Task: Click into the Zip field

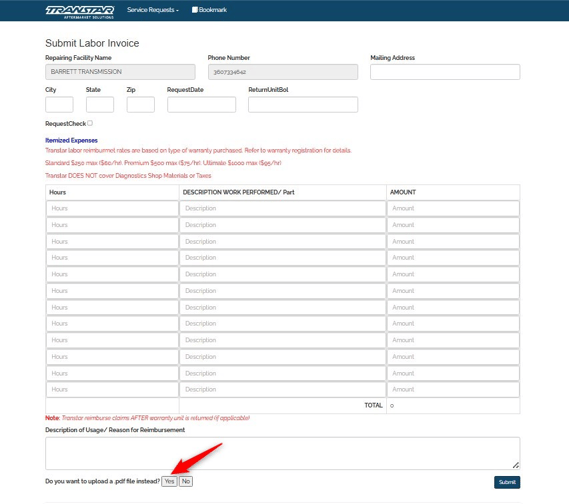Action: [140, 105]
